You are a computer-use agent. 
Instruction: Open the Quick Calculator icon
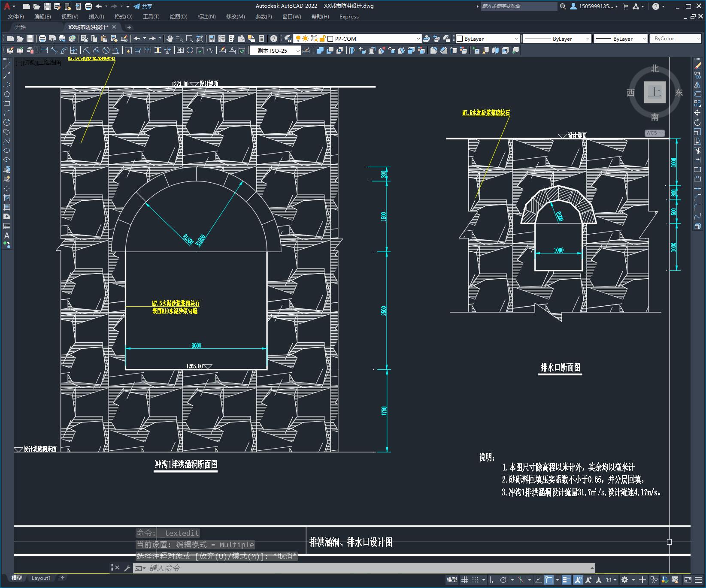click(x=261, y=39)
